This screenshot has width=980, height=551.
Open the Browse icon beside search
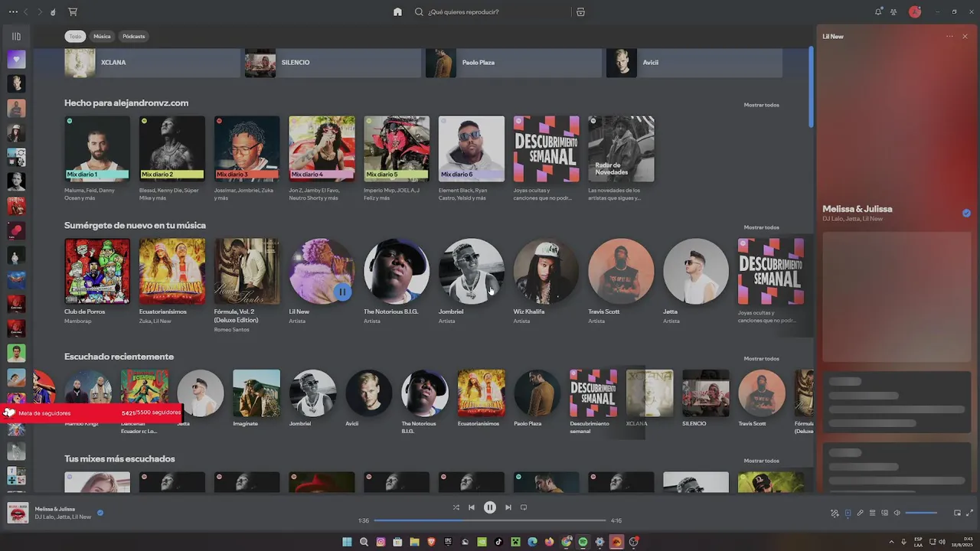[580, 11]
